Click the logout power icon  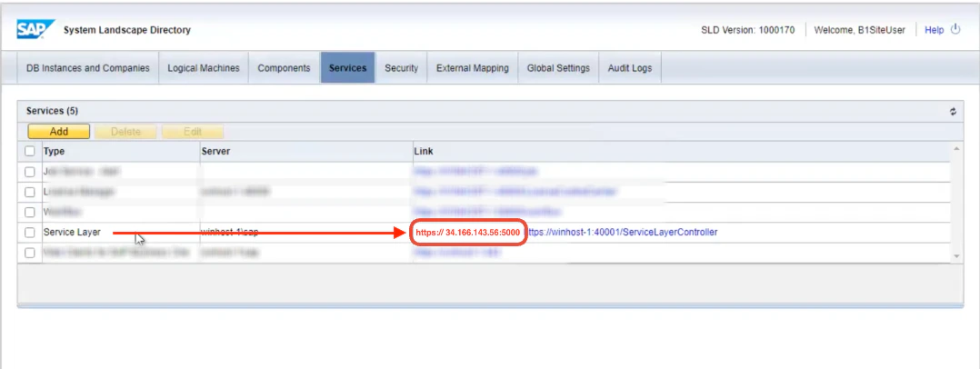(x=955, y=29)
